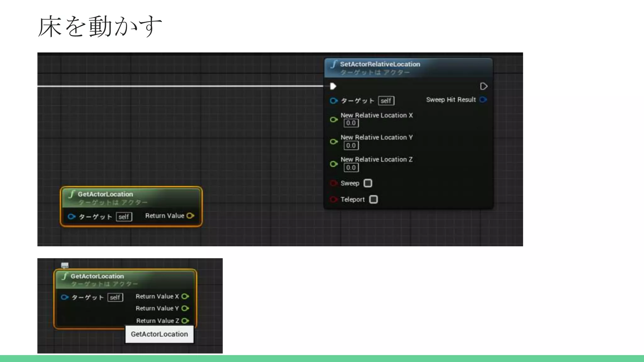This screenshot has height=362, width=644.
Task: Click the comment bubble icon above the GetActorLocation node
Action: pyautogui.click(x=65, y=265)
